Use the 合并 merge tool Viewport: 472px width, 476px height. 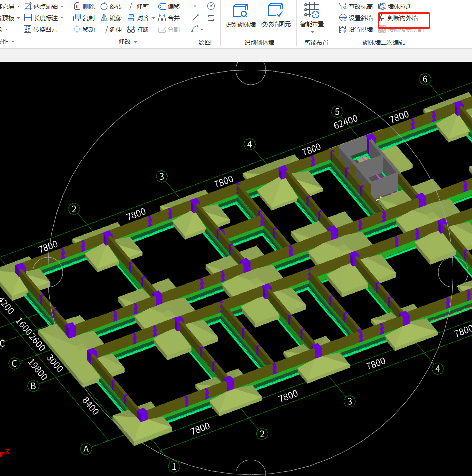[169, 18]
